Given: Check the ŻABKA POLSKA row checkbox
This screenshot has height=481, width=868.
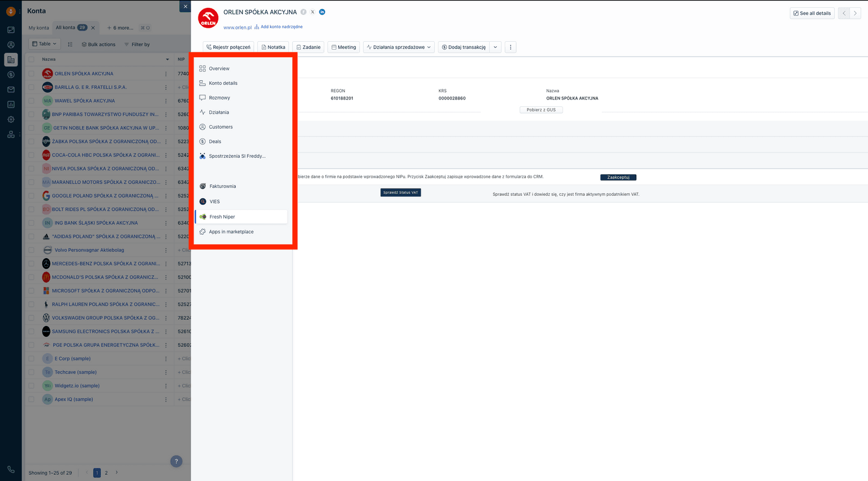Looking at the screenshot, I should pyautogui.click(x=32, y=141).
